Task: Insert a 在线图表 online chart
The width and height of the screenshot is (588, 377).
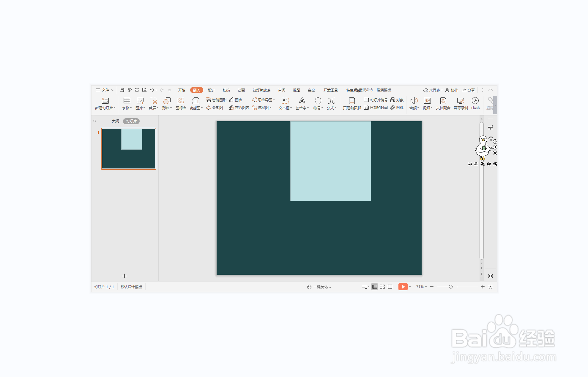Action: [x=239, y=108]
